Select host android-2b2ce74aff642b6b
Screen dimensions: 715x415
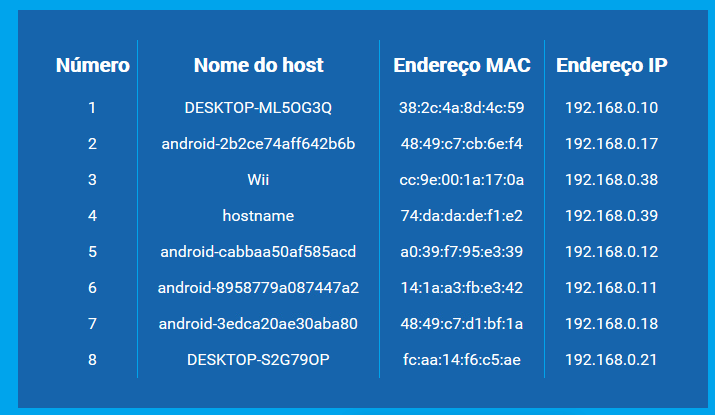point(258,144)
